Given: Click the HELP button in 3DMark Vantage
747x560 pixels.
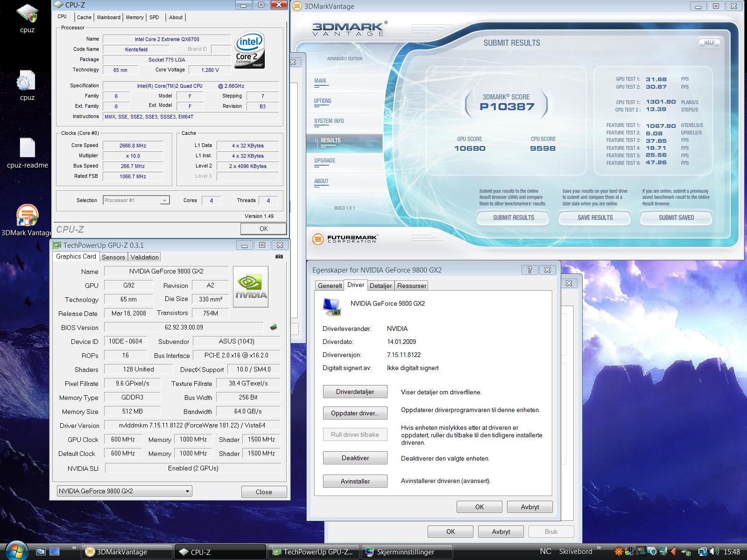Looking at the screenshot, I should [709, 42].
